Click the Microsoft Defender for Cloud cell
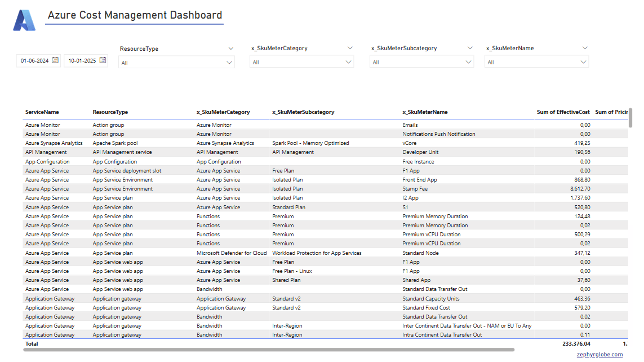This screenshot has width=644, height=362. [232, 253]
